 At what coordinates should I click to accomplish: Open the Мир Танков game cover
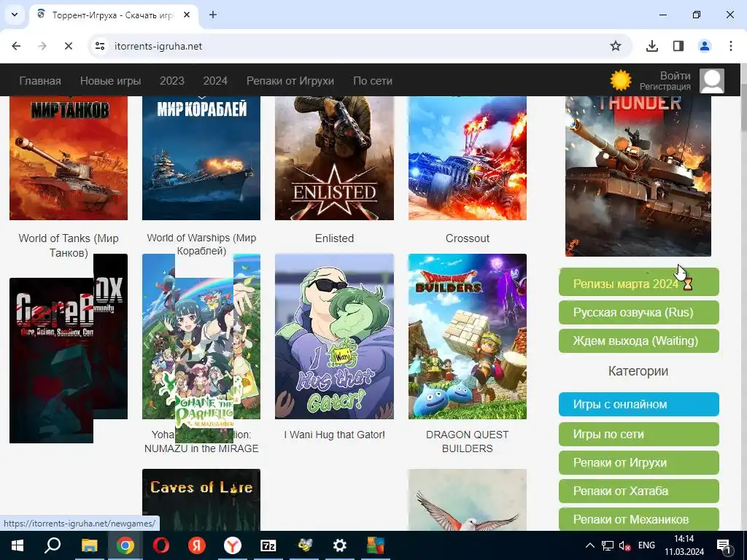pos(69,158)
